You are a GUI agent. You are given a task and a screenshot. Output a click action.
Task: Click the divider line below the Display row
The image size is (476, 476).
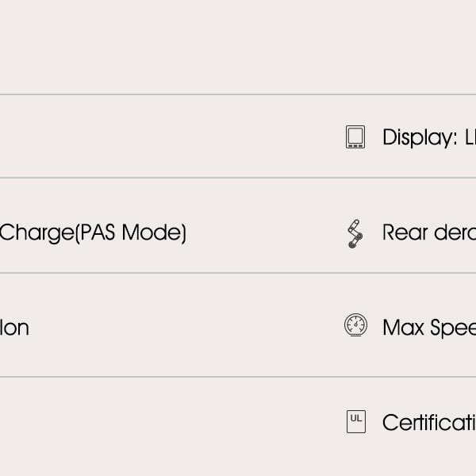pos(238,178)
